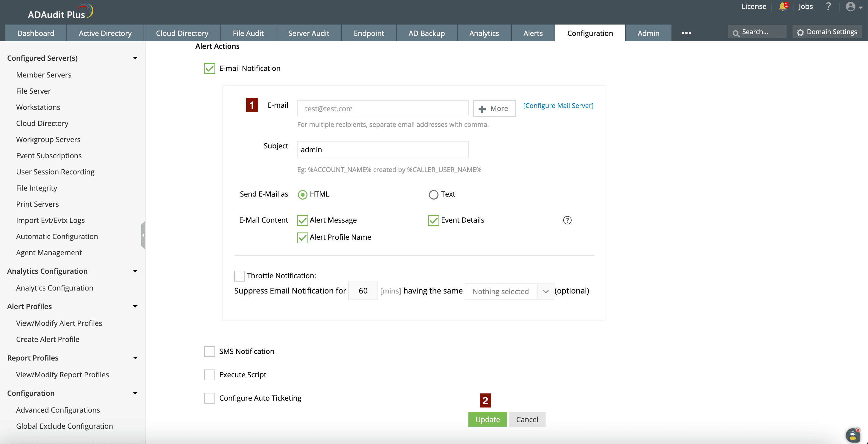Switch to the File Audit tab
This screenshot has height=444, width=868.
click(248, 33)
